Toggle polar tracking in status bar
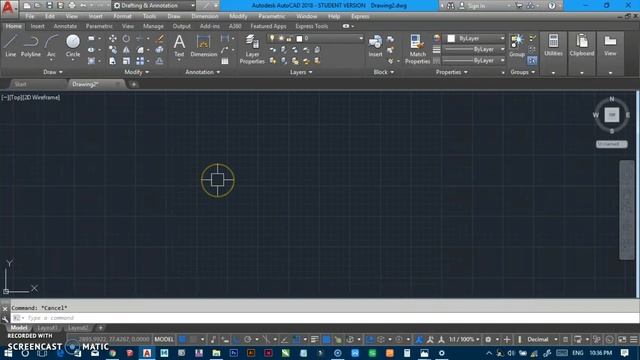This screenshot has width=640, height=360. click(x=248, y=339)
